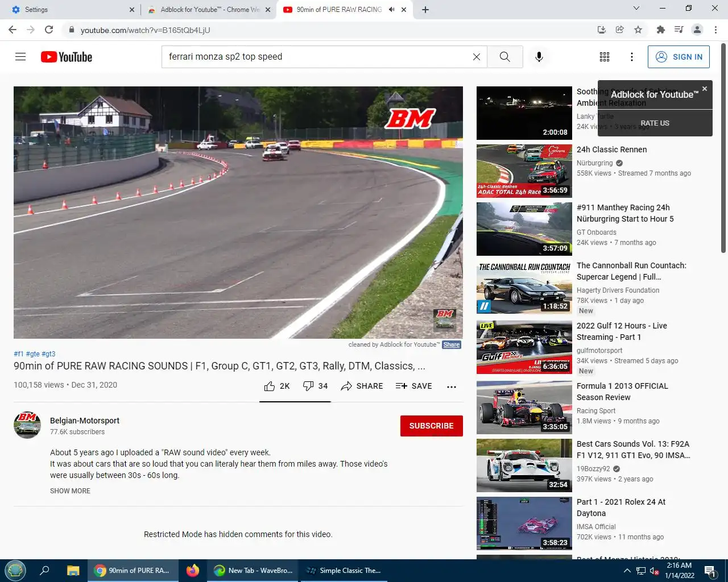Image resolution: width=728 pixels, height=582 pixels.
Task: Click the 24h Classic Rennen title
Action: pos(611,149)
